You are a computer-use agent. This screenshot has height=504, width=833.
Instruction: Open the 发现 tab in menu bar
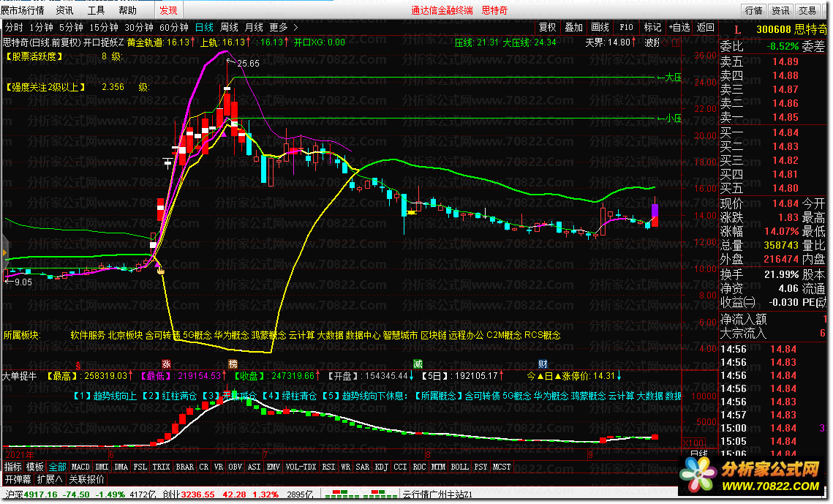168,10
